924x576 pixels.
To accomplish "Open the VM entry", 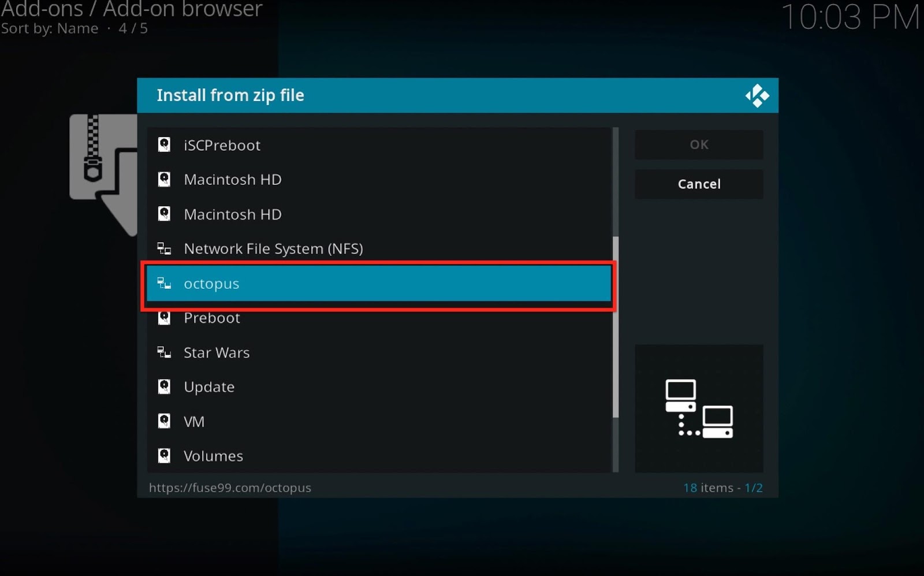I will [x=379, y=421].
